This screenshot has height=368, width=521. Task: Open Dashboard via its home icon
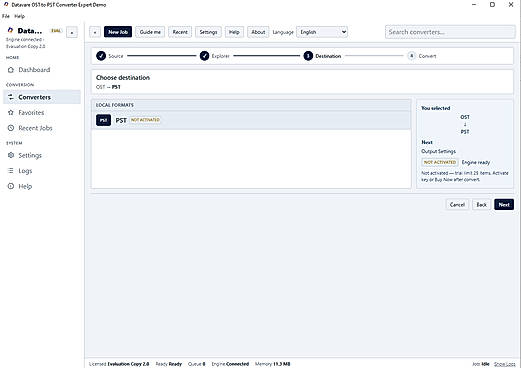(x=11, y=70)
